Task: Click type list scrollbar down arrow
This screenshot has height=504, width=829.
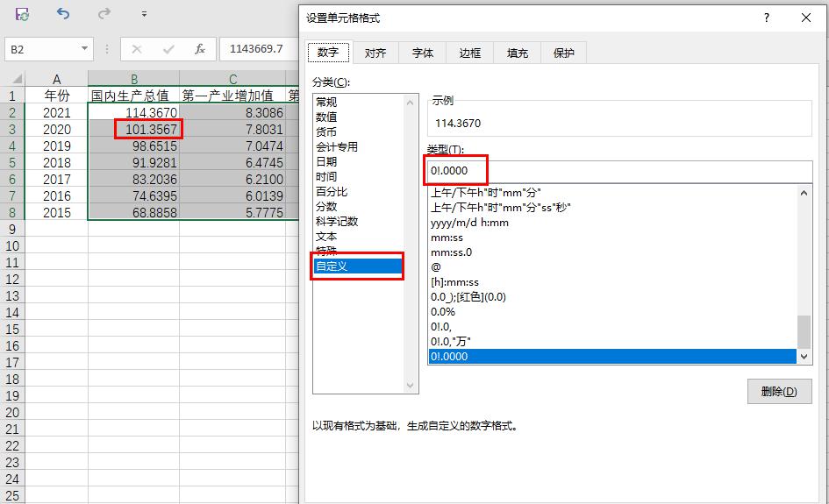Action: click(804, 357)
